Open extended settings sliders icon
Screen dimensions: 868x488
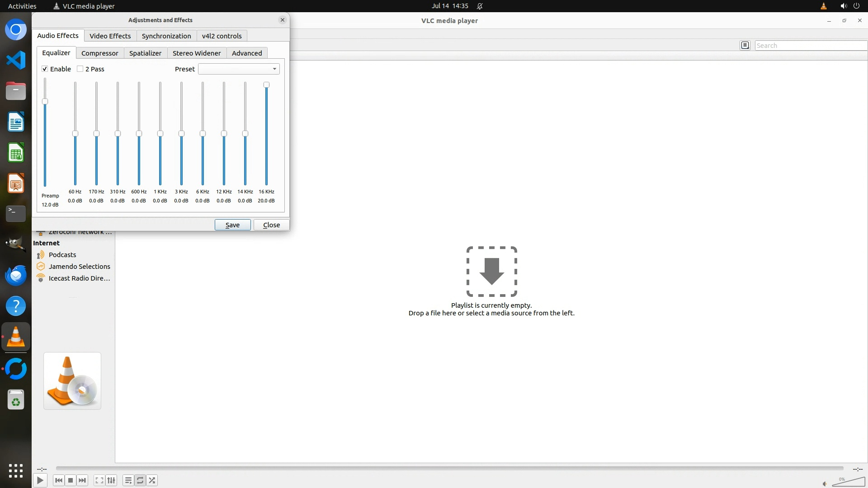[x=111, y=480]
